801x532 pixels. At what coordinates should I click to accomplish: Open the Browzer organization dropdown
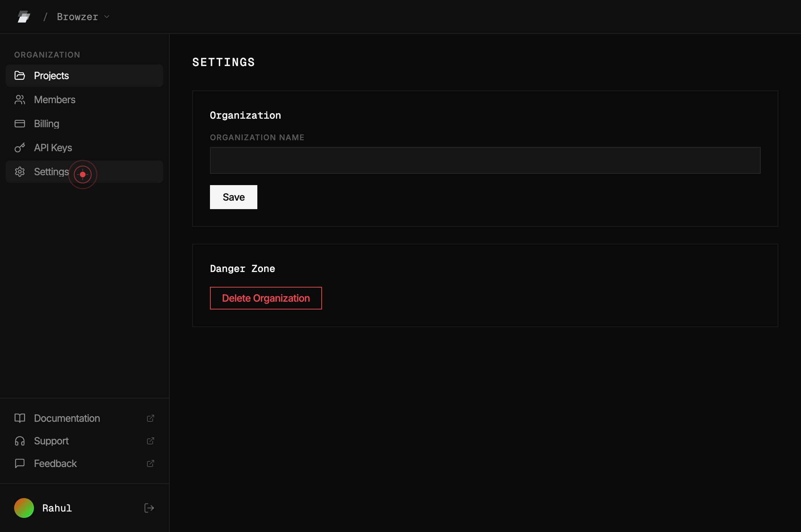point(83,17)
